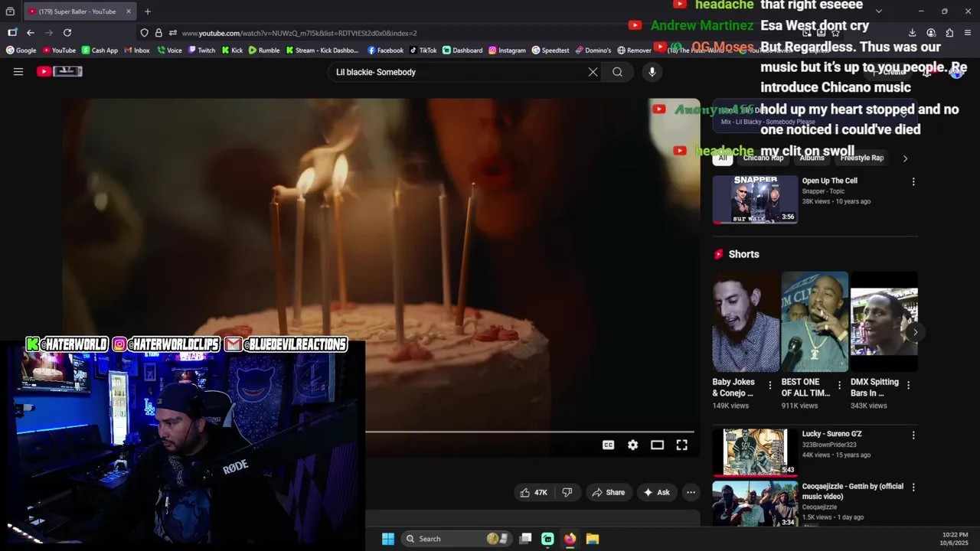The height and width of the screenshot is (551, 980).
Task: Go back in the browser
Action: 30,33
